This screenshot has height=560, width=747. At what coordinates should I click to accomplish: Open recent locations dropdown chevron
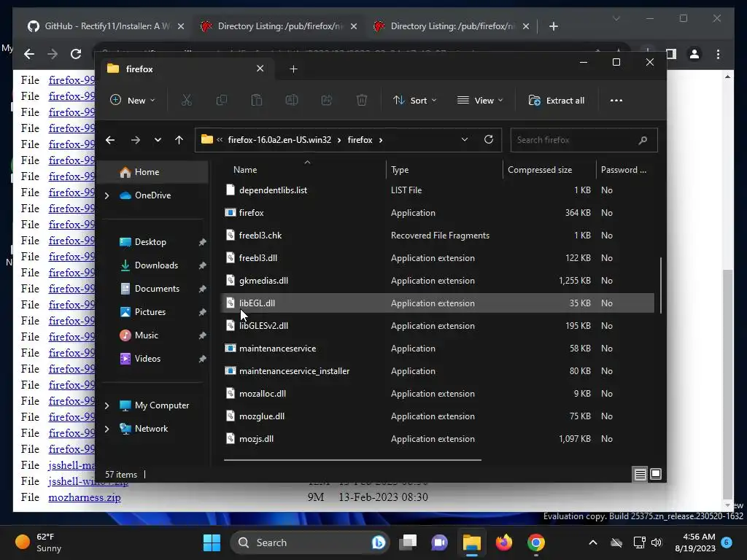click(x=158, y=140)
